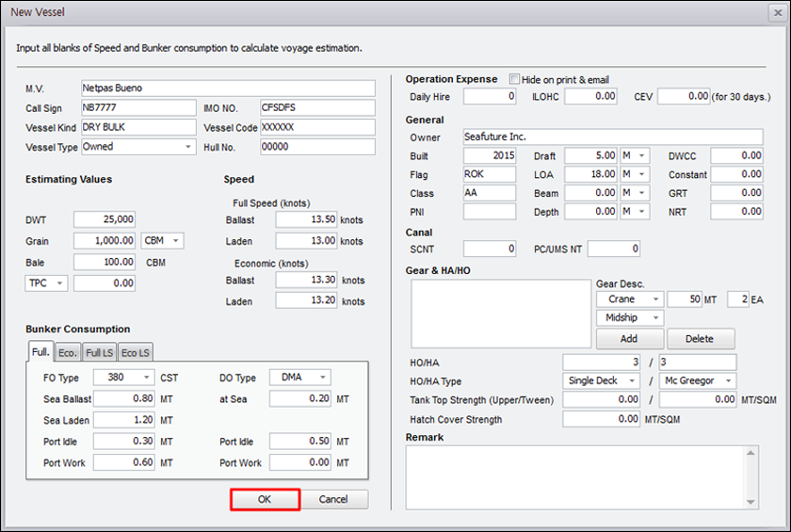This screenshot has height=532, width=791.
Task: Toggle Hide on print & email checkbox
Action: [514, 79]
